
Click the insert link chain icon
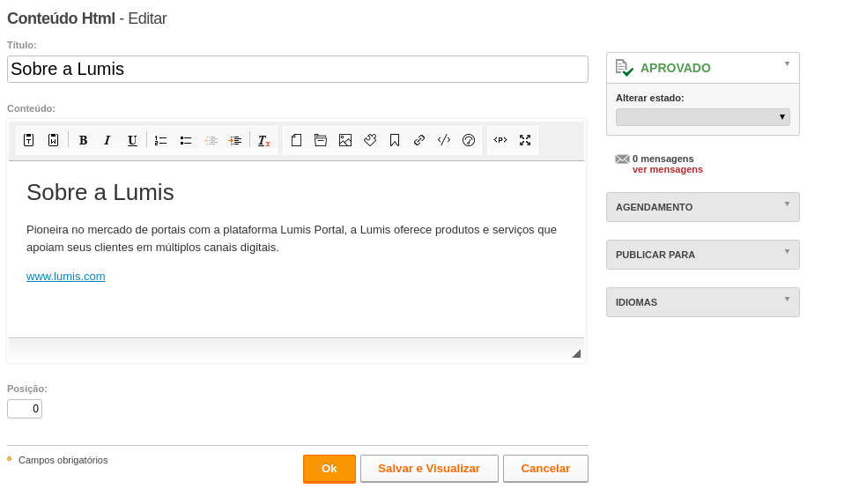tap(419, 140)
